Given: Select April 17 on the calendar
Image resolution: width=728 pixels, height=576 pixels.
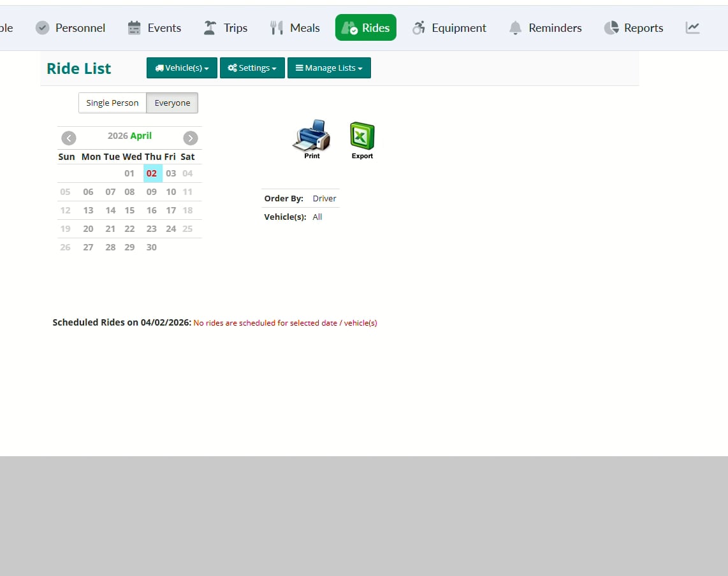Looking at the screenshot, I should tap(171, 211).
